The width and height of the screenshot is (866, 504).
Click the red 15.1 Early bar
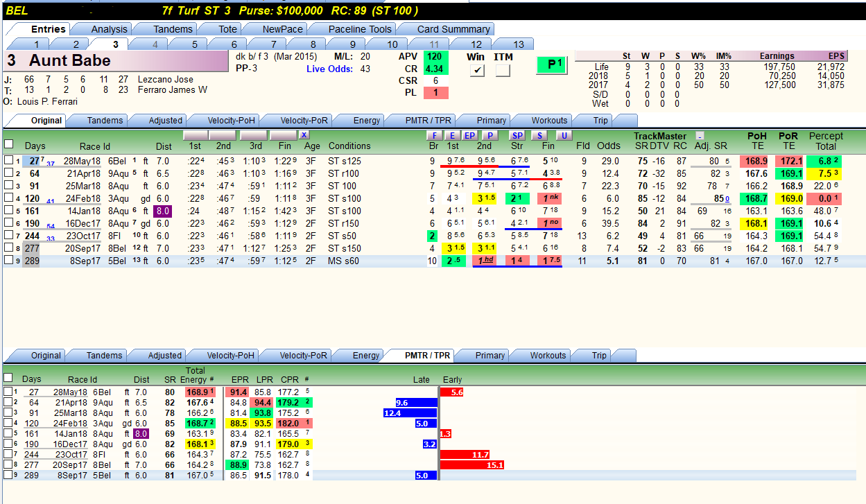(472, 465)
